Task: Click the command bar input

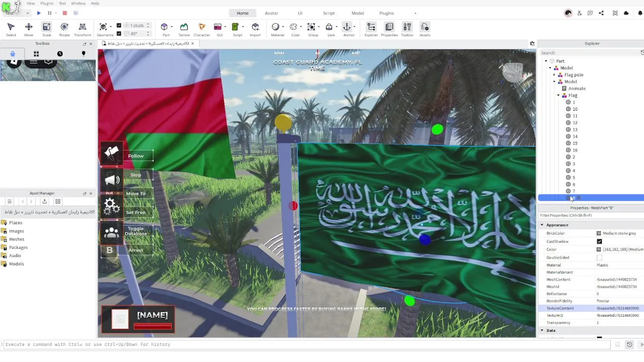Action: click(x=307, y=344)
